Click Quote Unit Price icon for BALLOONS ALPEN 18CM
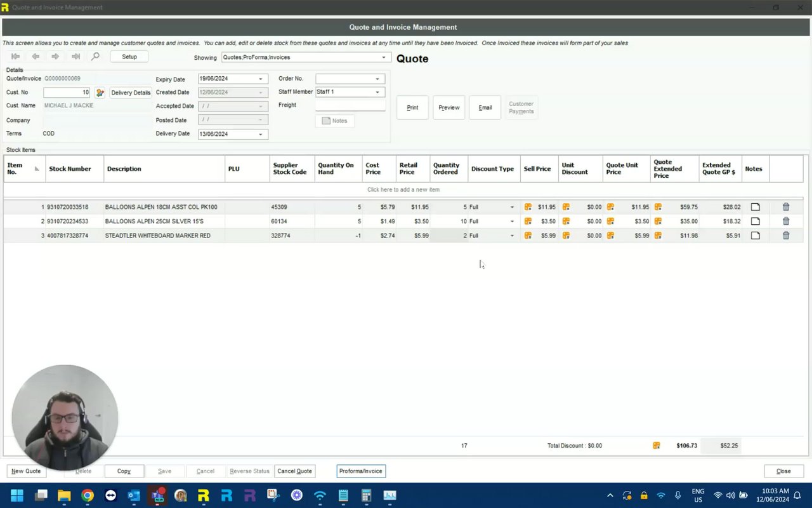 610,207
